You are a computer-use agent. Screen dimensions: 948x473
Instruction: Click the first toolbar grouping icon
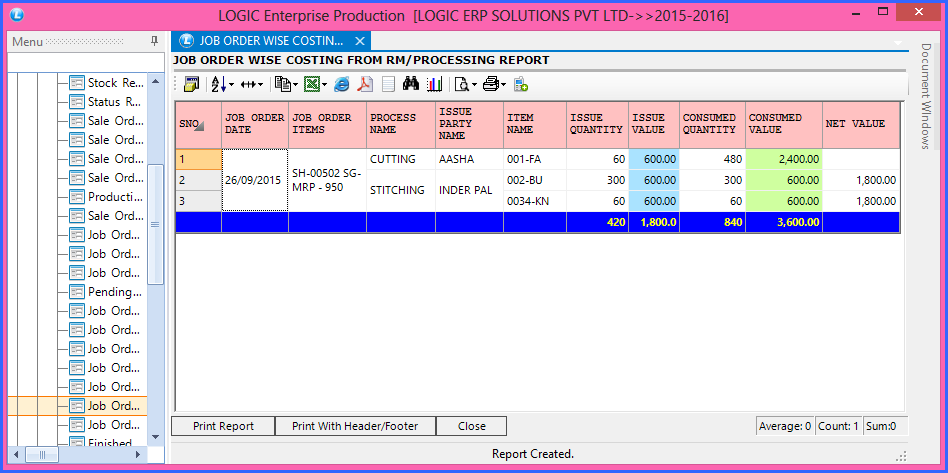(192, 84)
